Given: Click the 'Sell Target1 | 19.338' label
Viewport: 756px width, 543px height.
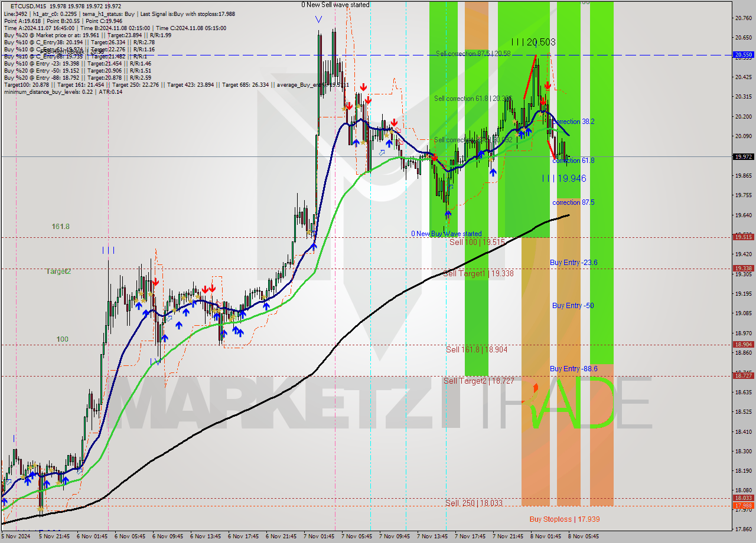Looking at the screenshot, I should pos(478,274).
